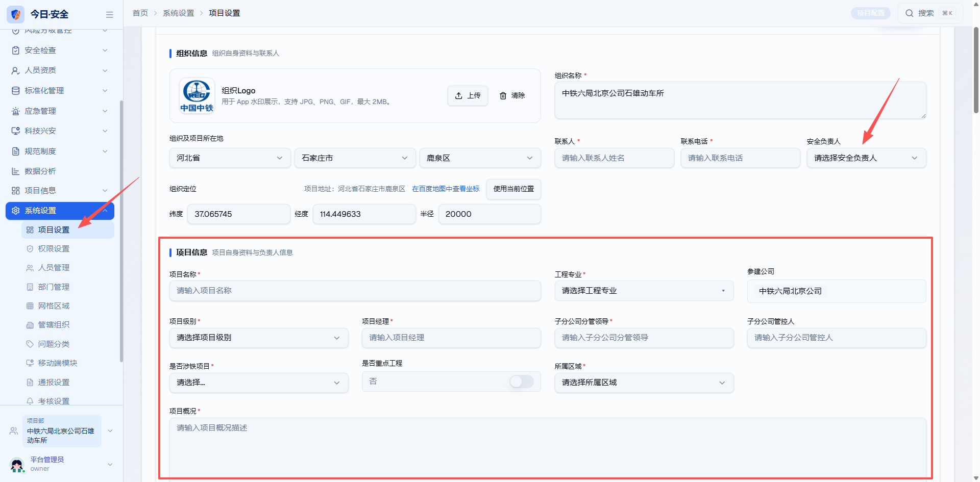Click the 数据分析 chart icon
Image resolution: width=980 pixels, height=482 pixels.
point(16,171)
